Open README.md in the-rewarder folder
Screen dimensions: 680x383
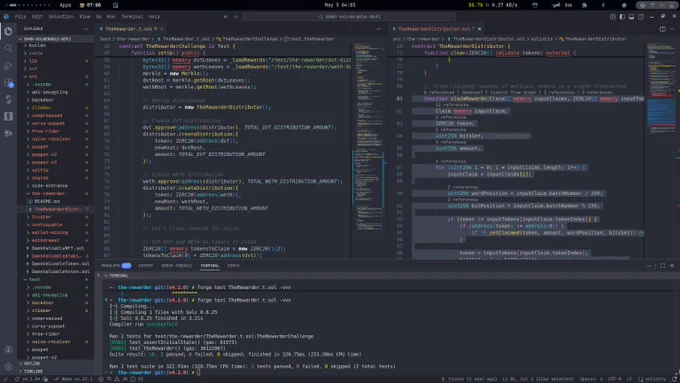[x=56, y=201]
